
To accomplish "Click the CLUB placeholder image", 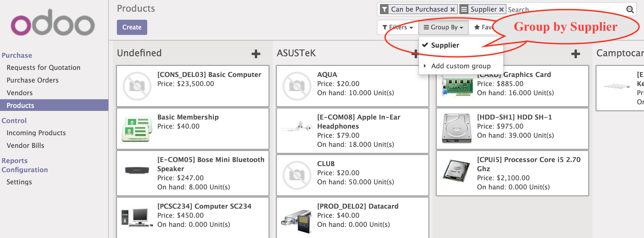I will click(x=297, y=175).
